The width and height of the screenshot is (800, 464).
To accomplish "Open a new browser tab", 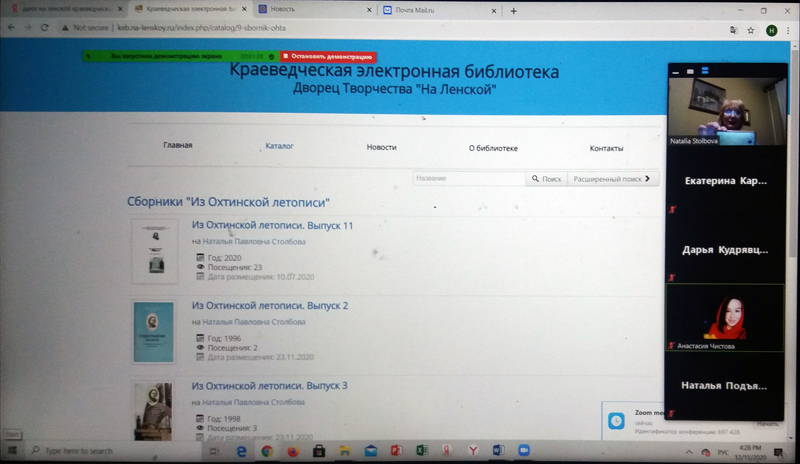I will coord(514,11).
